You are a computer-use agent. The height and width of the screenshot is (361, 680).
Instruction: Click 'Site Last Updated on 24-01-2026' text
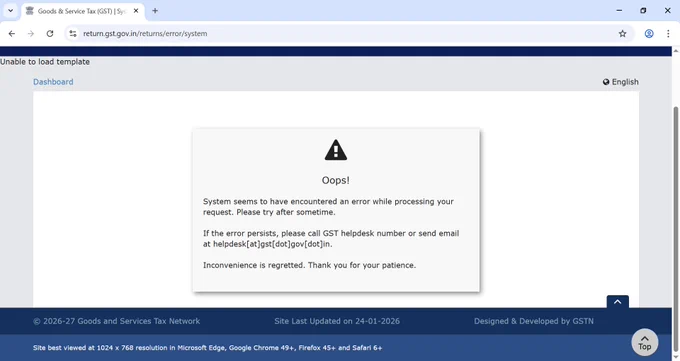click(337, 321)
